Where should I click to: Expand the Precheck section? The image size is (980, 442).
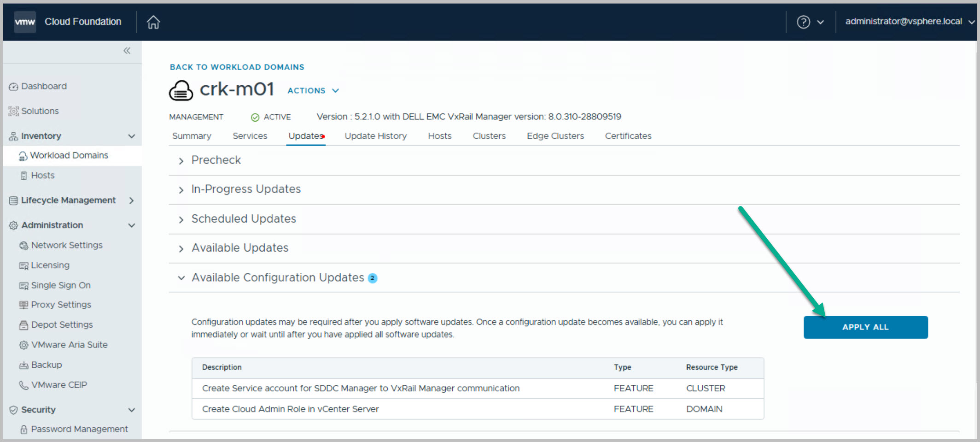coord(216,160)
